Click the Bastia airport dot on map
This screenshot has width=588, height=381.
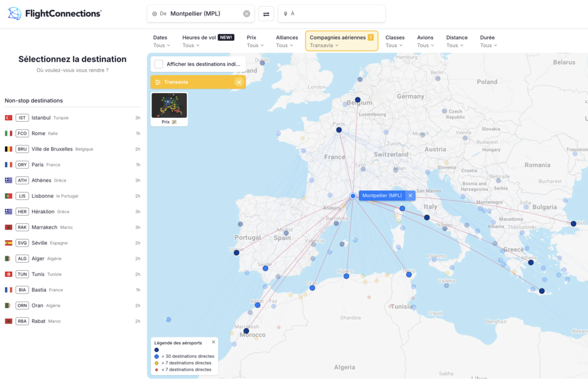pyautogui.click(x=403, y=209)
